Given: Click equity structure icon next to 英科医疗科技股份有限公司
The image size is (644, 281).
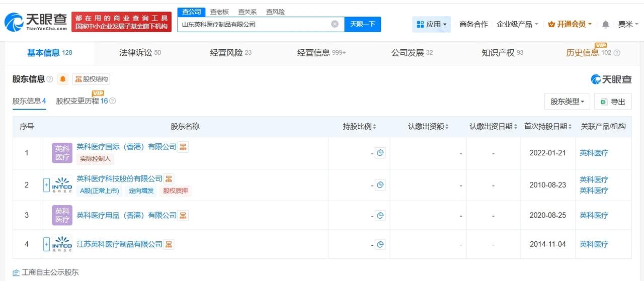Looking at the screenshot, I should tap(169, 179).
